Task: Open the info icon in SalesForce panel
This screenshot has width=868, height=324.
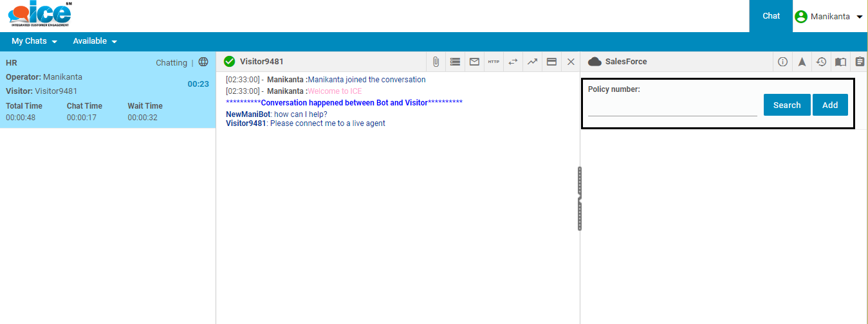Action: pos(783,62)
